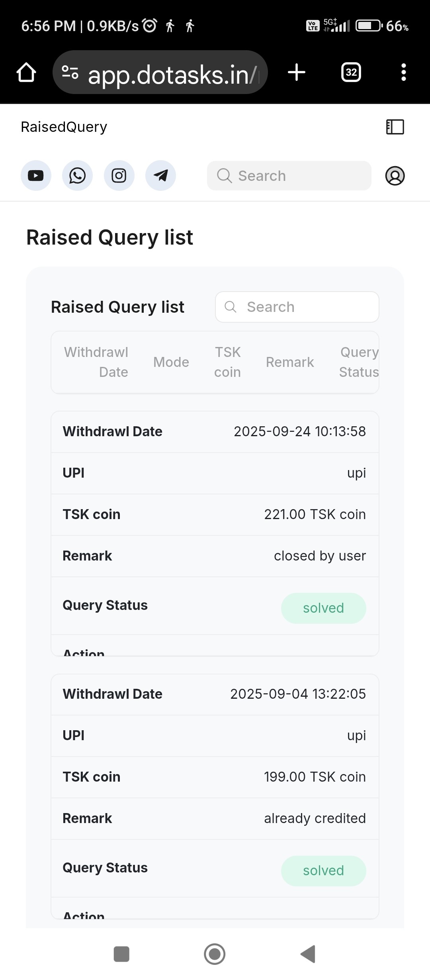The width and height of the screenshot is (430, 980).
Task: Select the Query Status column header
Action: (359, 362)
